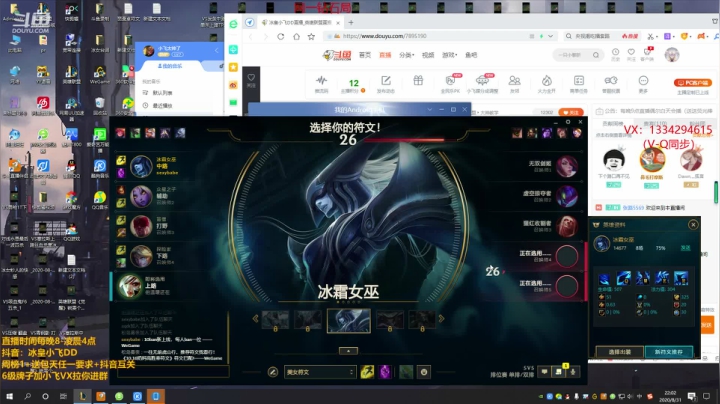Show next skins with the right arrow
Screen dimensions: 720x404
pos(441,318)
